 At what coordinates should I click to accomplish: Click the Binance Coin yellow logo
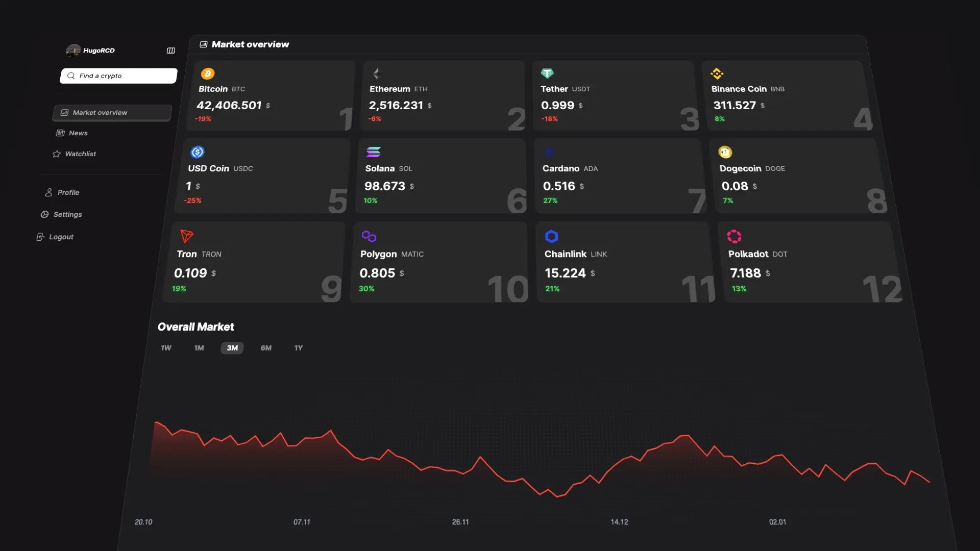717,74
